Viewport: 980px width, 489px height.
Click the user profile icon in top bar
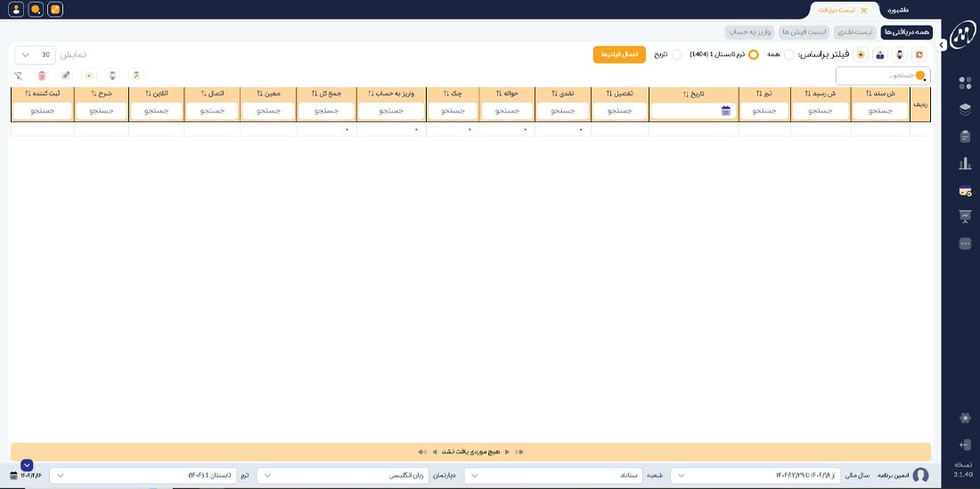click(16, 10)
